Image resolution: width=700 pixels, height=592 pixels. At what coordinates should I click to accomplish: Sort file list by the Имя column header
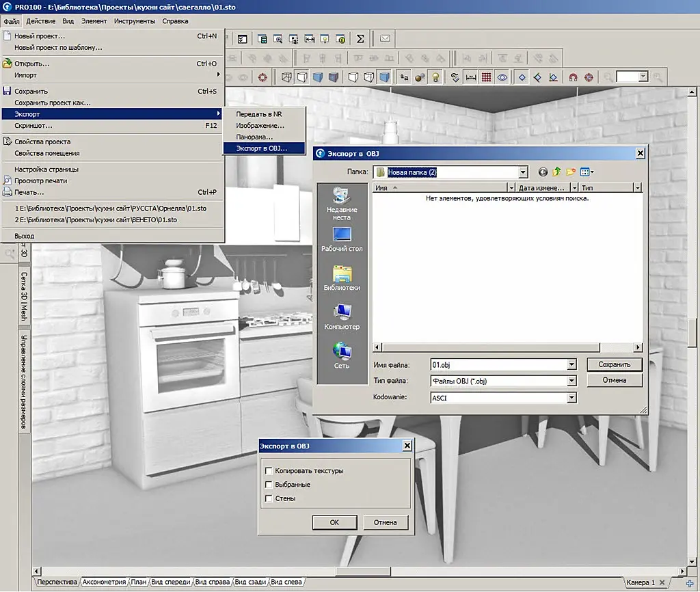coord(440,188)
